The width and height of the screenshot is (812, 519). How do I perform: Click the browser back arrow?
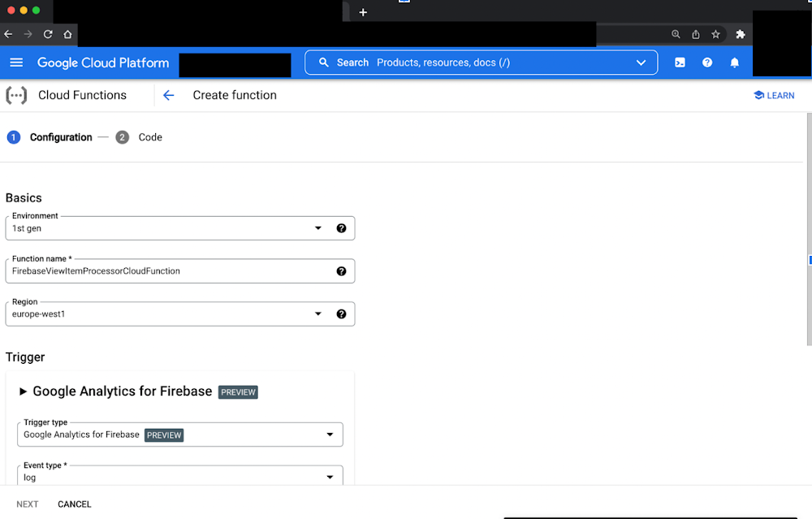(x=8, y=34)
